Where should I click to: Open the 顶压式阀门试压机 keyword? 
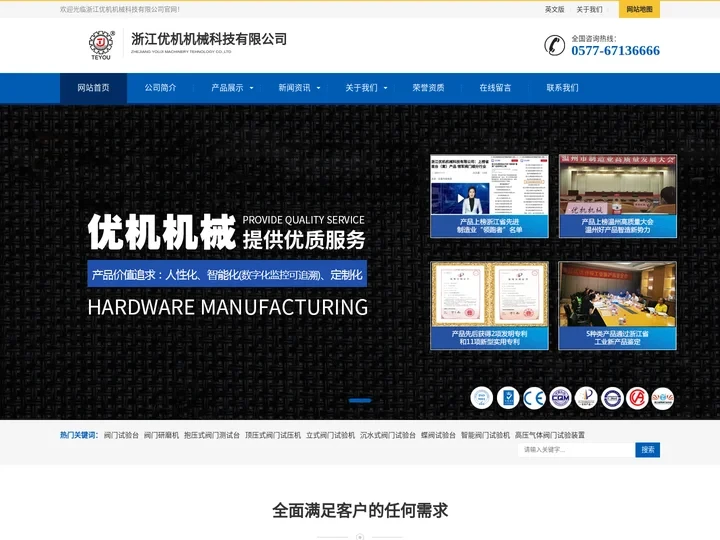pos(273,435)
